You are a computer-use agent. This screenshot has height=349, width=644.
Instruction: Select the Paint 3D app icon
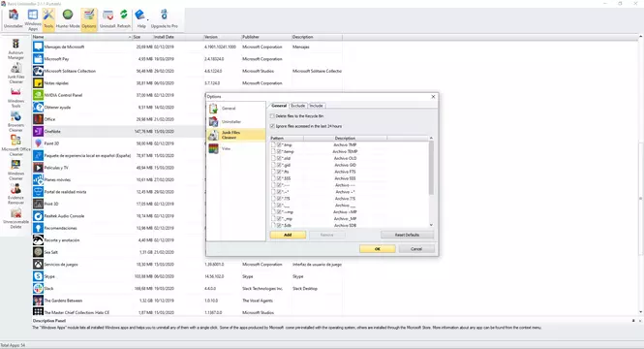coord(38,143)
